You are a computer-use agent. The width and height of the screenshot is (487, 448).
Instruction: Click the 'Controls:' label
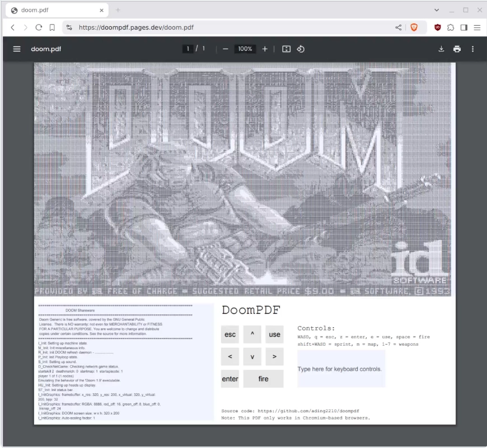316,328
